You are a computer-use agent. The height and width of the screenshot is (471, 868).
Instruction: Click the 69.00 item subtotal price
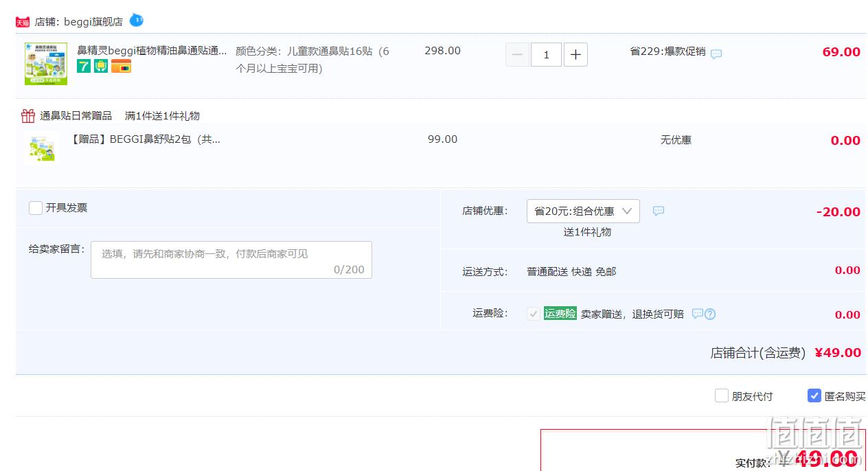pyautogui.click(x=841, y=52)
